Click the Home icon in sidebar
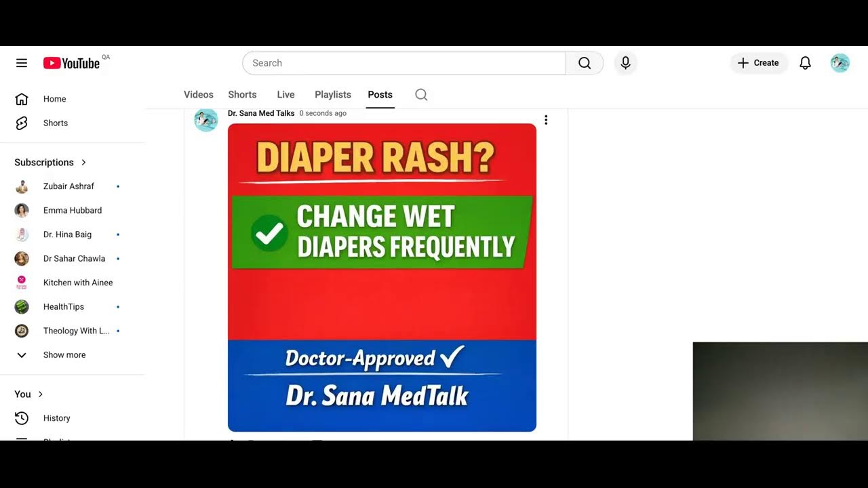This screenshot has height=488, width=868. (22, 99)
